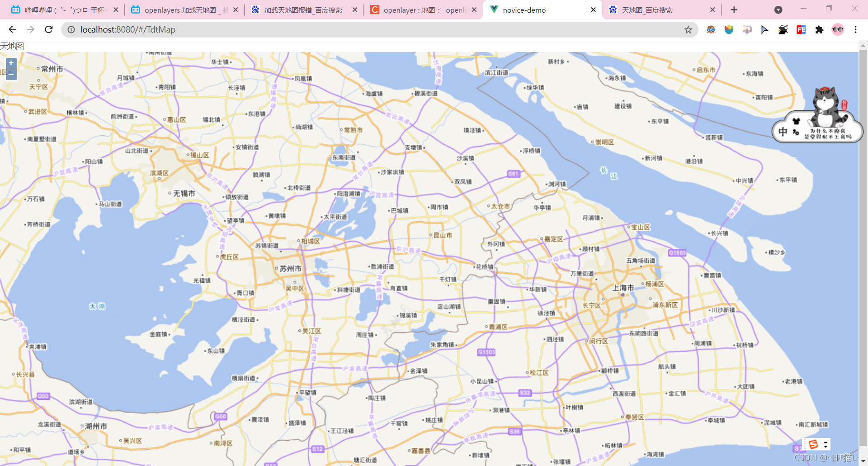
Task: Click the 太仓市 label on map
Action: (x=500, y=206)
